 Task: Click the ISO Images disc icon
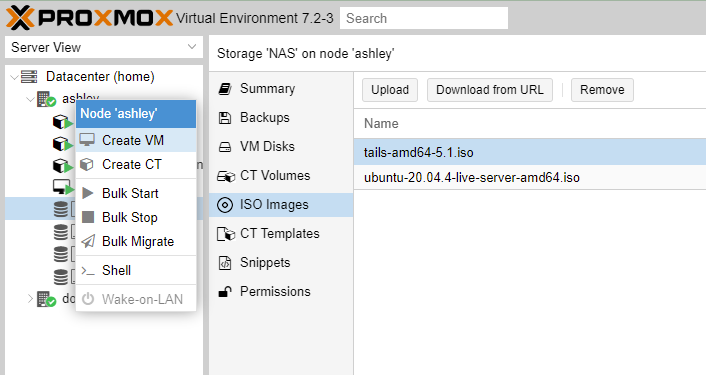[225, 205]
